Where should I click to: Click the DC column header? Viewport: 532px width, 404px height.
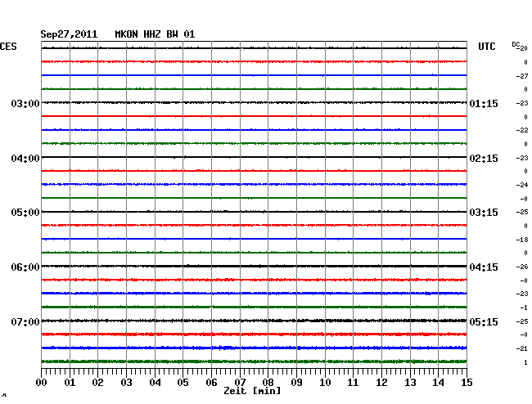516,44
